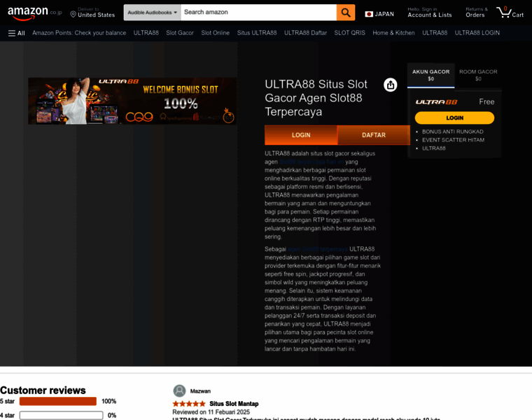Click the product title ULTRA88 Situs Slot Gacor
The image size is (532, 420).
(316, 98)
